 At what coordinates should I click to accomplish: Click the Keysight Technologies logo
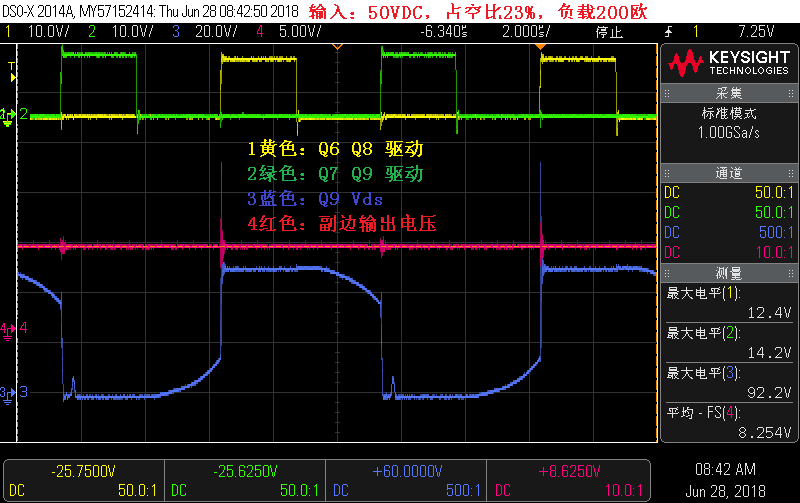click(729, 63)
